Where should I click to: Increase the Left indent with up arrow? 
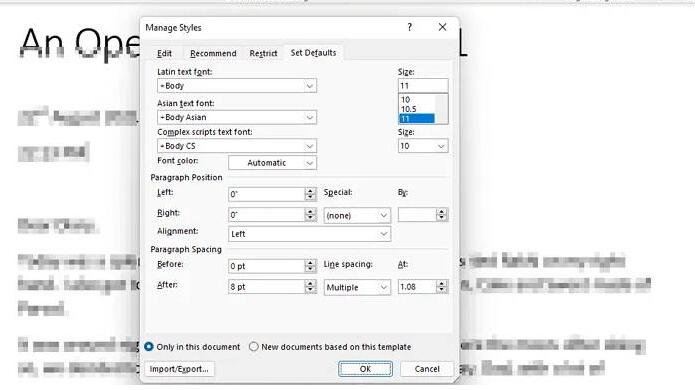pyautogui.click(x=310, y=191)
